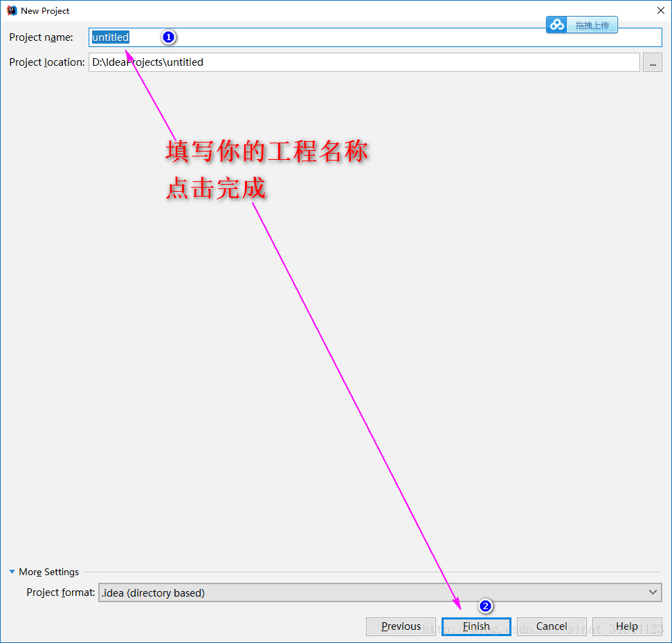Image resolution: width=672 pixels, height=643 pixels.
Task: Click the chevron arrow on the Project format combo box
Action: tap(653, 592)
